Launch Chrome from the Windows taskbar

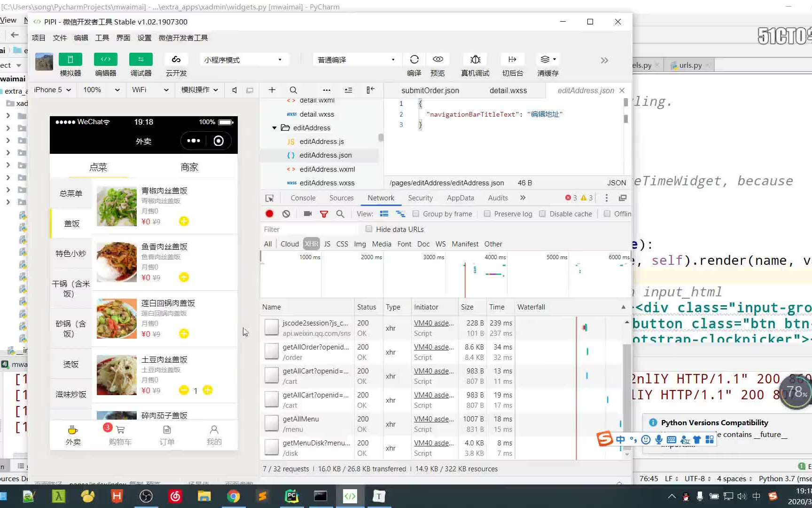coord(234,496)
